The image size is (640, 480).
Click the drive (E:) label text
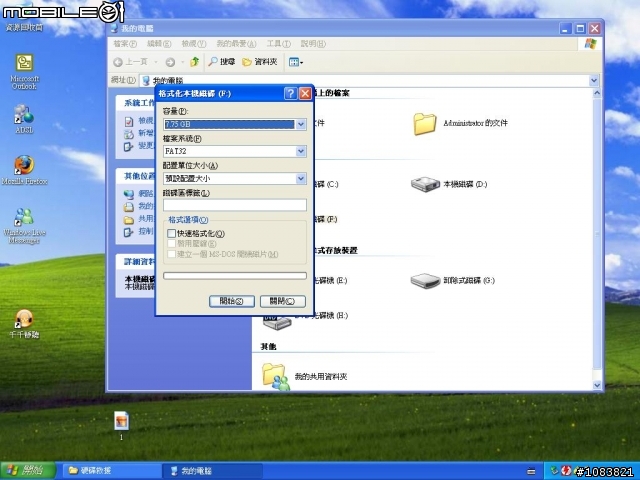coord(330,281)
